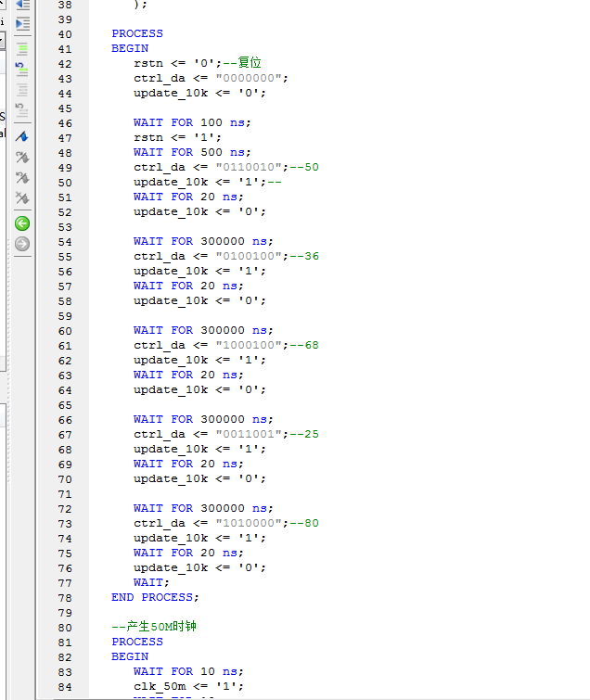Click 'WAIT FOR 20 ns;' on line 51

pyautogui.click(x=188, y=197)
